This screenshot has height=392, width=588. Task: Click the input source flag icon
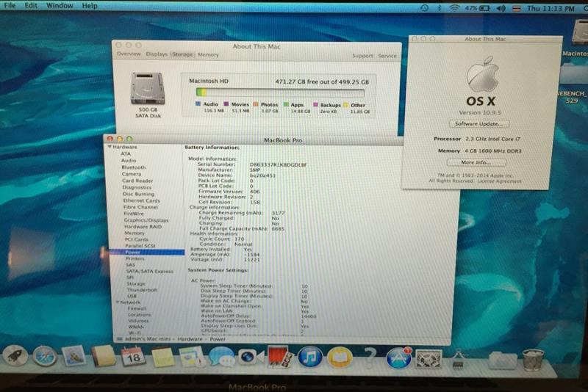(x=517, y=8)
